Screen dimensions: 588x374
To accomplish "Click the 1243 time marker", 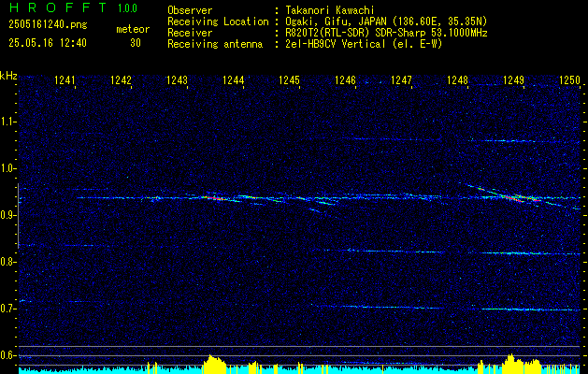I will 177,80.
